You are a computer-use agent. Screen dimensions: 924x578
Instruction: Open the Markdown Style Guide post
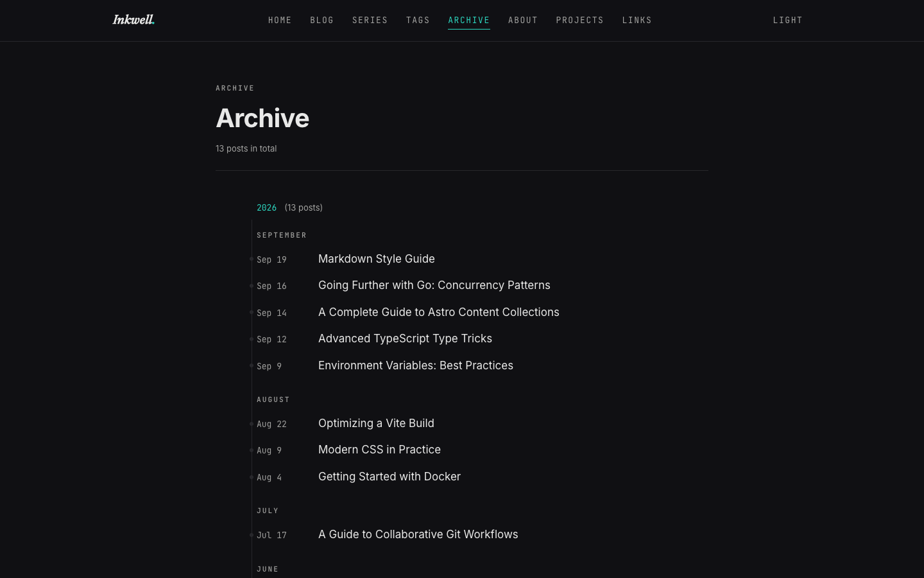(377, 259)
